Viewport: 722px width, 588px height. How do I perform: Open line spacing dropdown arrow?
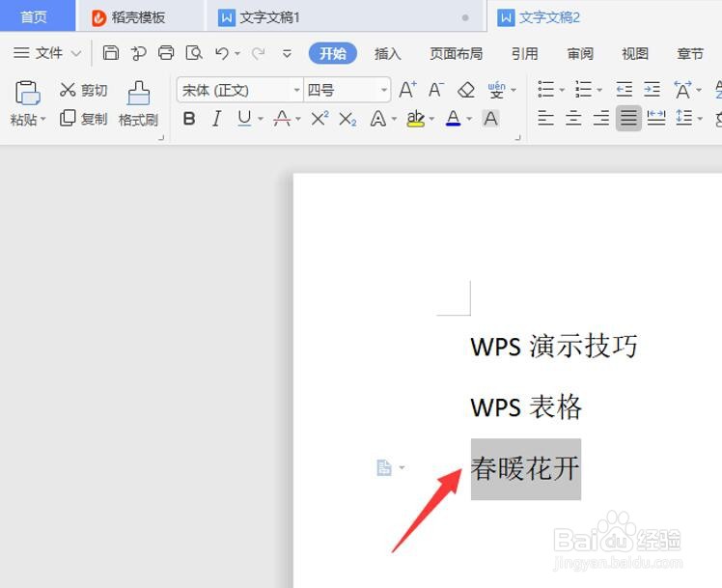700,120
